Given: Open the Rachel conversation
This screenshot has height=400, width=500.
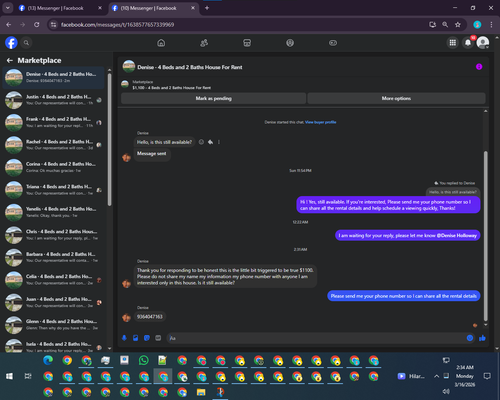Looking at the screenshot, I should (54, 145).
